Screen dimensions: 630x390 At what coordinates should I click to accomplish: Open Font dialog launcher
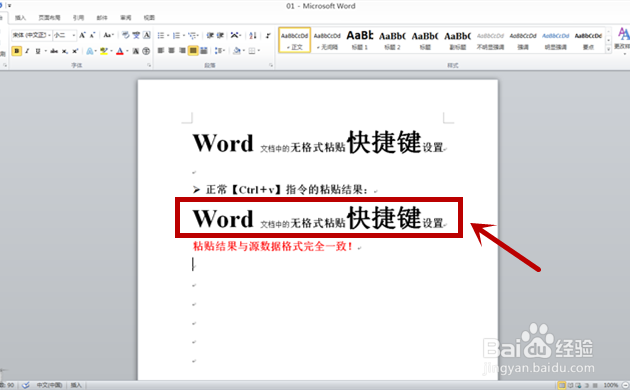coord(149,65)
